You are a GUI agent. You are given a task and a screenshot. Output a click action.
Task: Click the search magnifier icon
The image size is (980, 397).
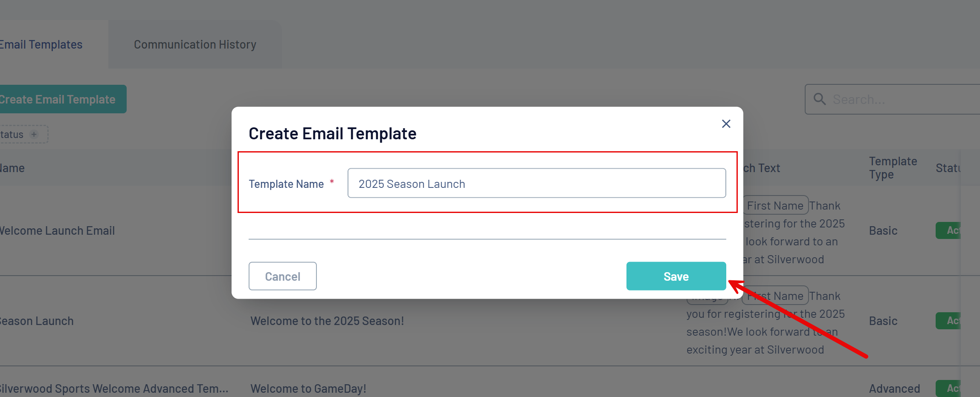pos(819,99)
